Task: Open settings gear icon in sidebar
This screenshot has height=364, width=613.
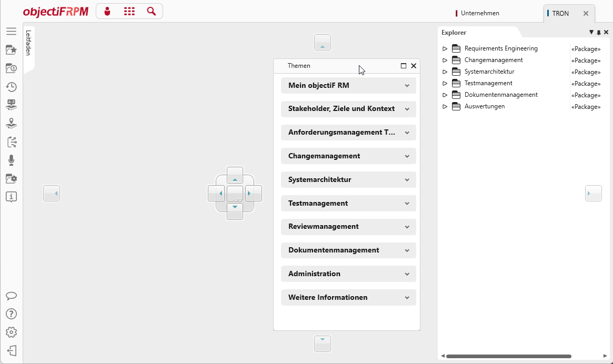Action: 11,332
